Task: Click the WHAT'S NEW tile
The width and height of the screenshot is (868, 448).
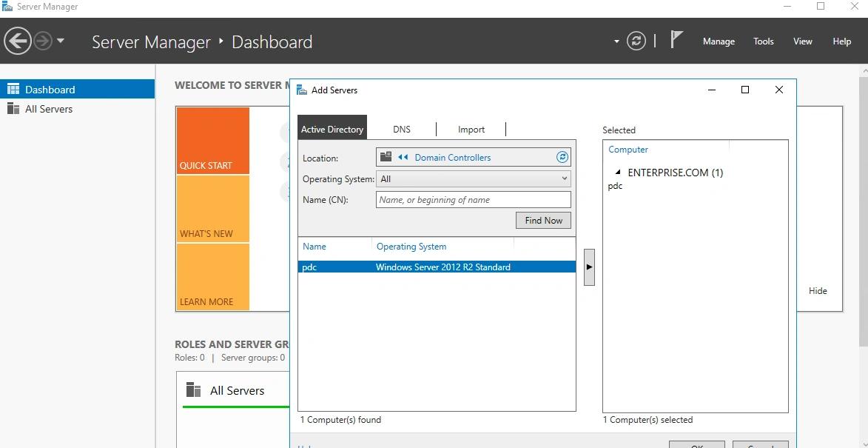Action: [x=213, y=209]
